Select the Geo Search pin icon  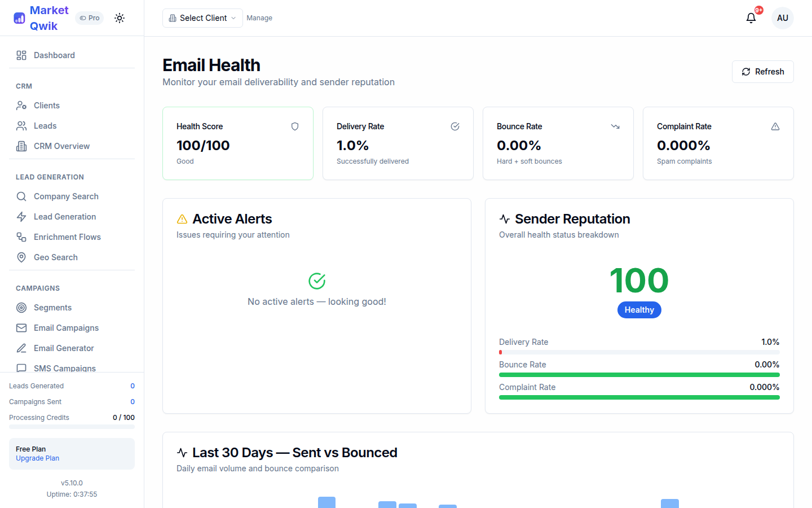coord(21,257)
